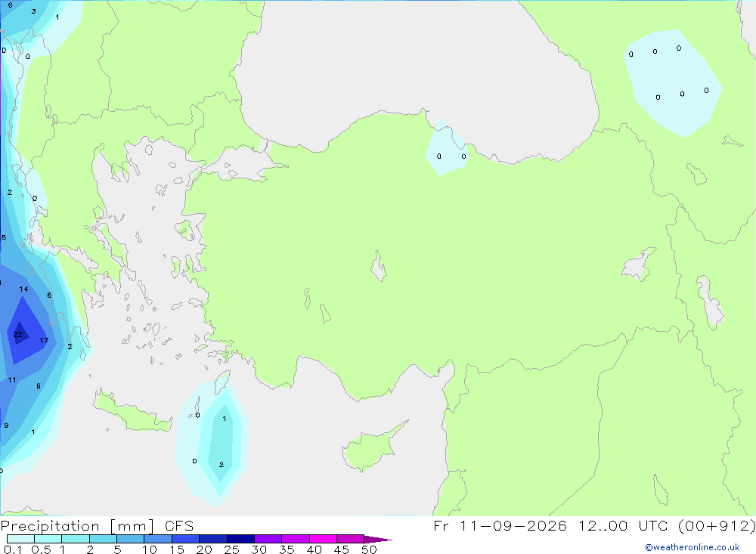The height and width of the screenshot is (554, 756).
Task: Click the precipitation value '22' on the map
Action: coord(18,335)
